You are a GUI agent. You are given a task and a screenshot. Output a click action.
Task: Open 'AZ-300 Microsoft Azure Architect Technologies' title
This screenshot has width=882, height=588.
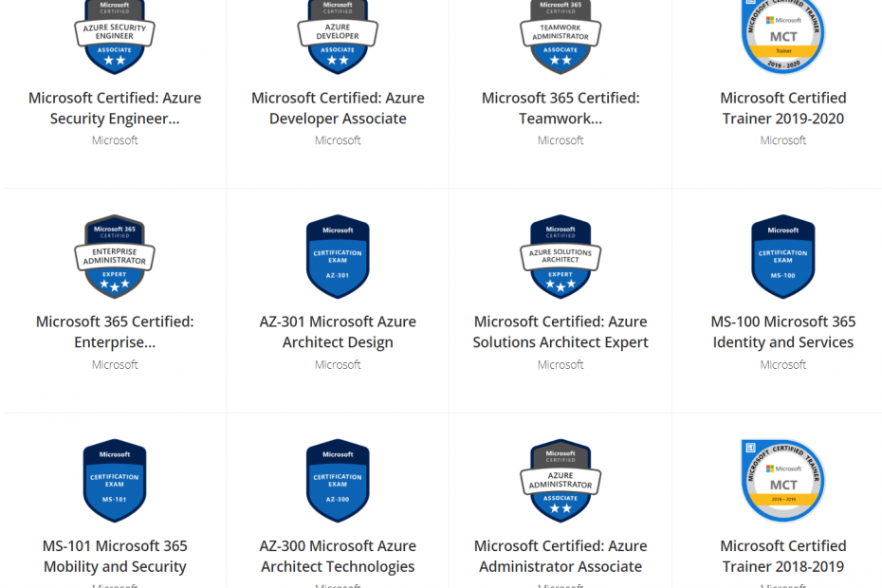click(338, 556)
